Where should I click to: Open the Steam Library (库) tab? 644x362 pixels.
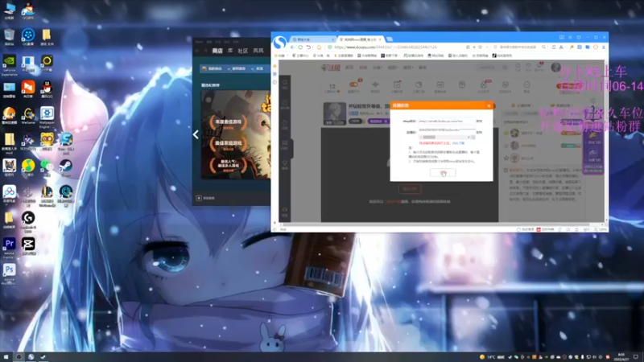(230, 51)
